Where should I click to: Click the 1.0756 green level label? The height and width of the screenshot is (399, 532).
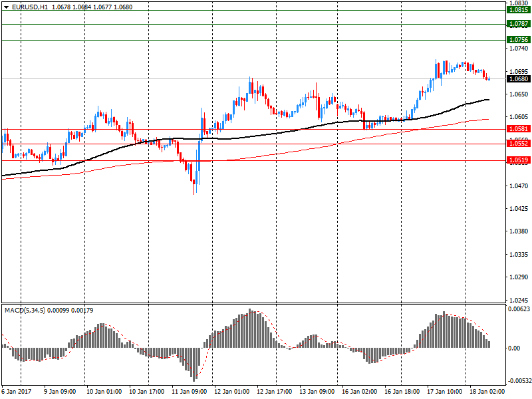(519, 40)
